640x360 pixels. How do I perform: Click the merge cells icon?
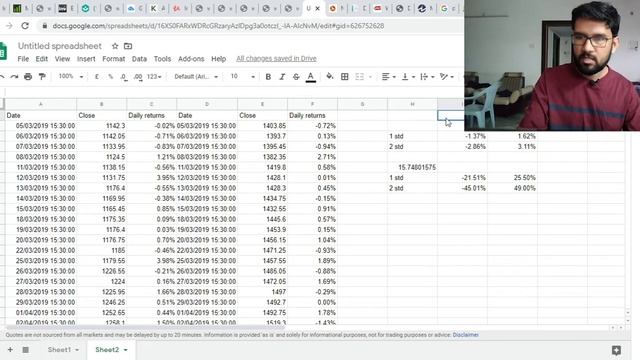pos(359,77)
